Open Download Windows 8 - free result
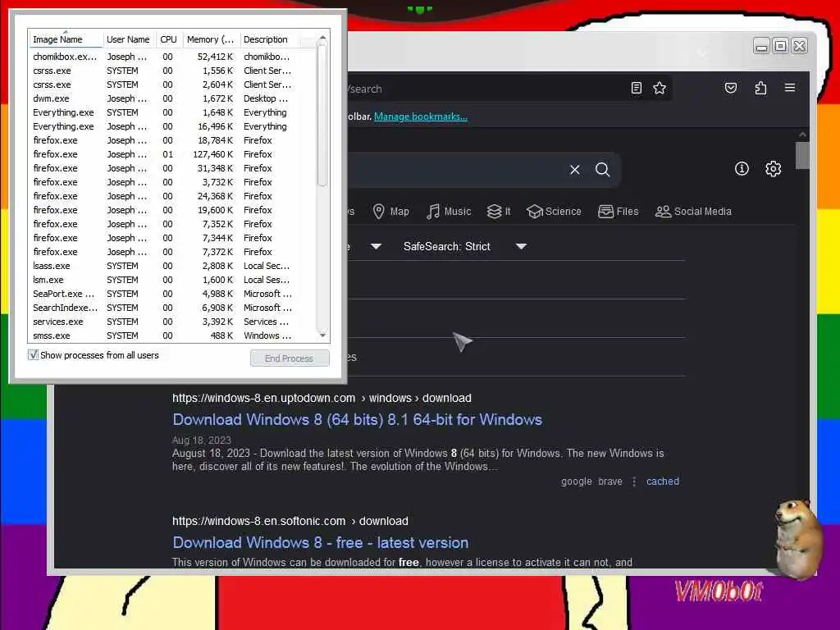Screen dimensions: 840x630 321,543
